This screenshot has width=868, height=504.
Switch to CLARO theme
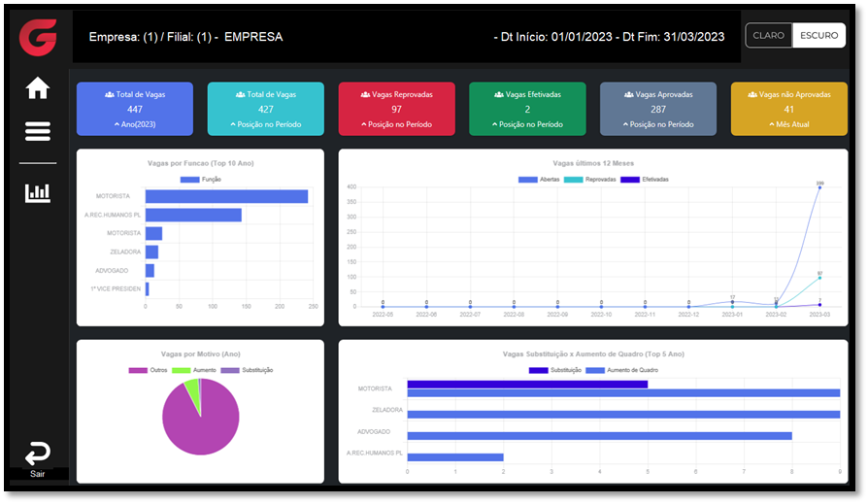[768, 36]
